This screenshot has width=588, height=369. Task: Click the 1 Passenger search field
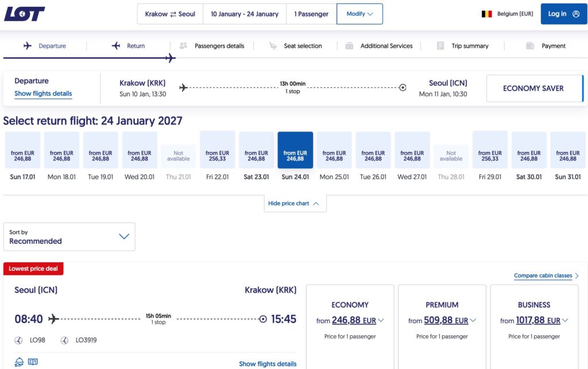(x=311, y=14)
